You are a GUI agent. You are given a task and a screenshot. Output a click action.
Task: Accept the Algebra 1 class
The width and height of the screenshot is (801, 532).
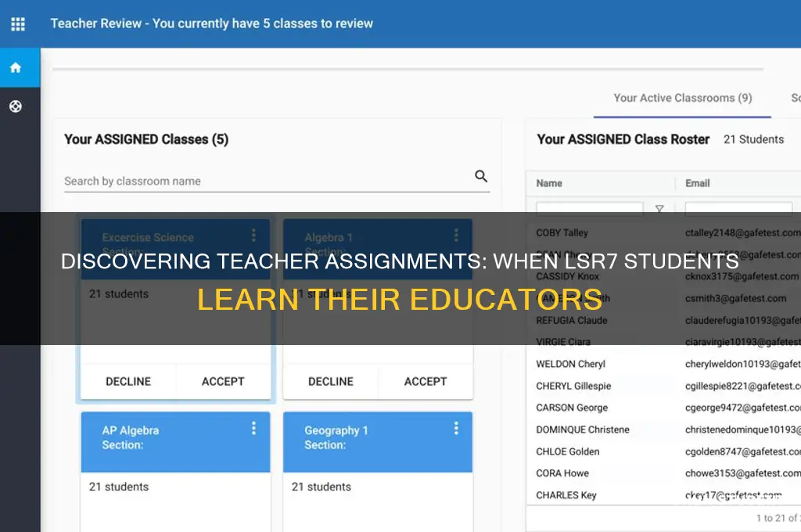426,381
